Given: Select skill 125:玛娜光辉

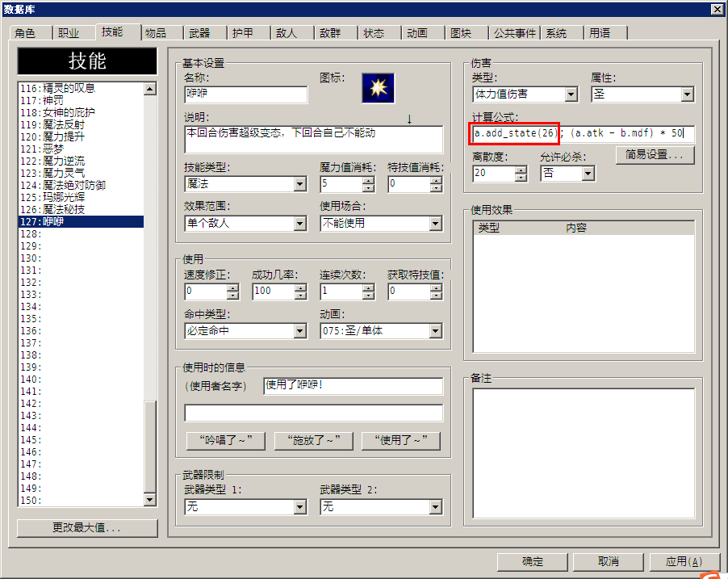Looking at the screenshot, I should click(x=82, y=197).
